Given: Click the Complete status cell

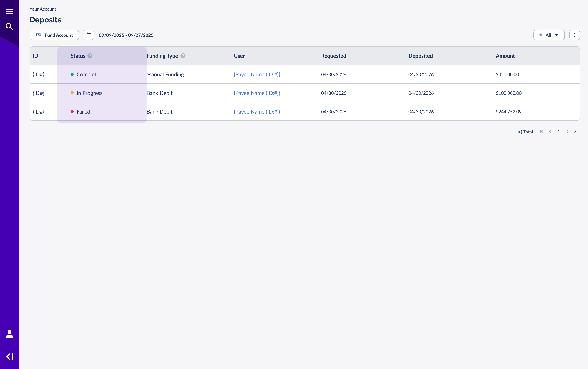Looking at the screenshot, I should point(85,74).
